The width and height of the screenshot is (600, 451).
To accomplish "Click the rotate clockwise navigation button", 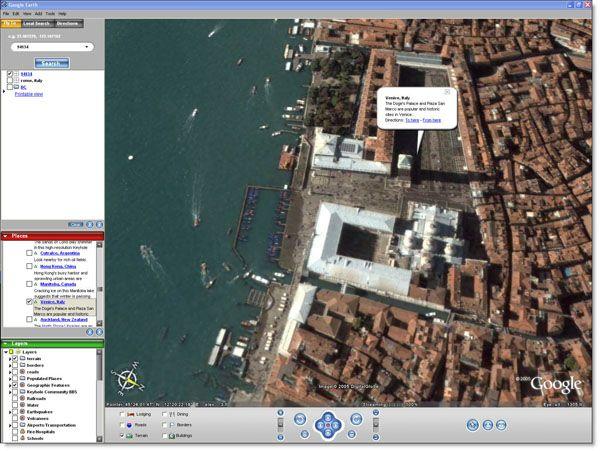I will tap(356, 418).
